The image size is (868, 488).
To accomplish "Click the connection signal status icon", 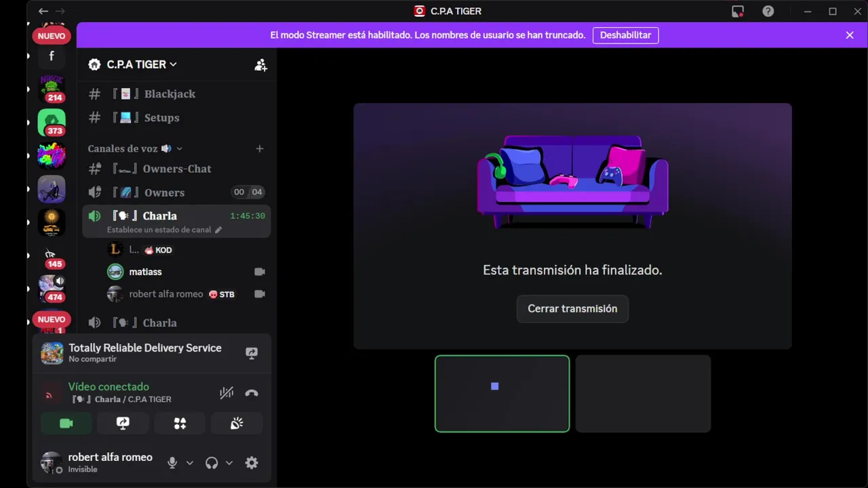I will point(49,394).
